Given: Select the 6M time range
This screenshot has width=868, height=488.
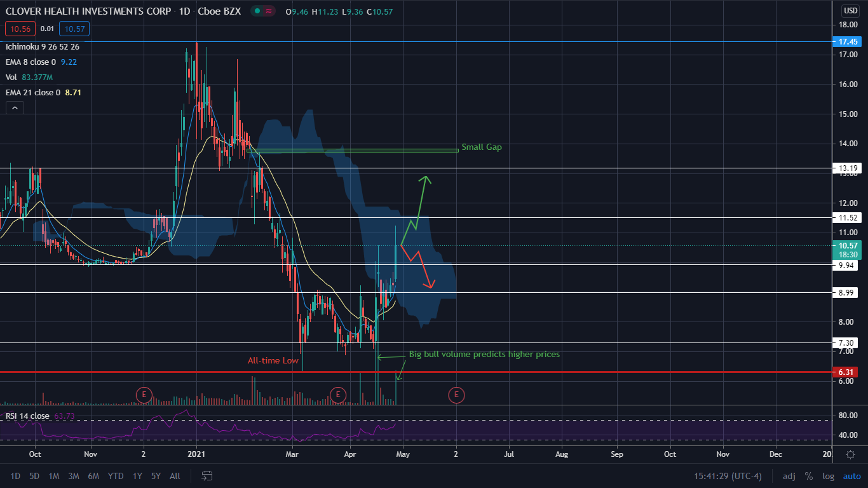Looking at the screenshot, I should pyautogui.click(x=93, y=476).
